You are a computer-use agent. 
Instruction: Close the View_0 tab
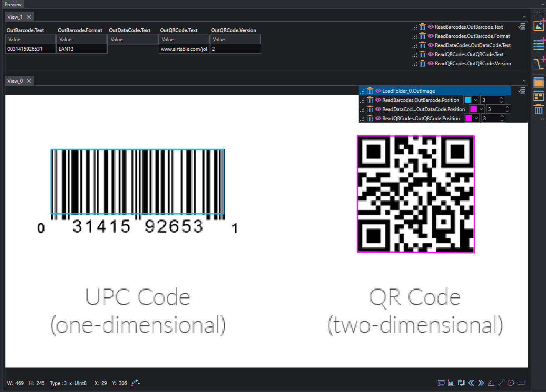point(29,81)
